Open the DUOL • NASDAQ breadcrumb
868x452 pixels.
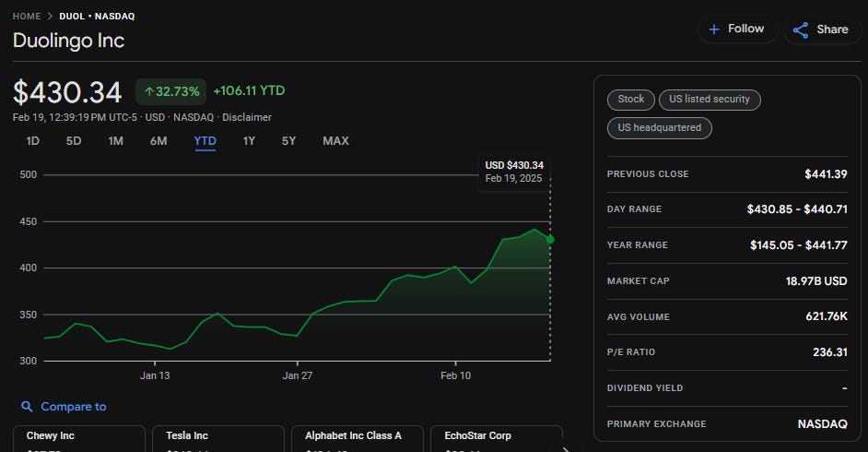coord(97,16)
